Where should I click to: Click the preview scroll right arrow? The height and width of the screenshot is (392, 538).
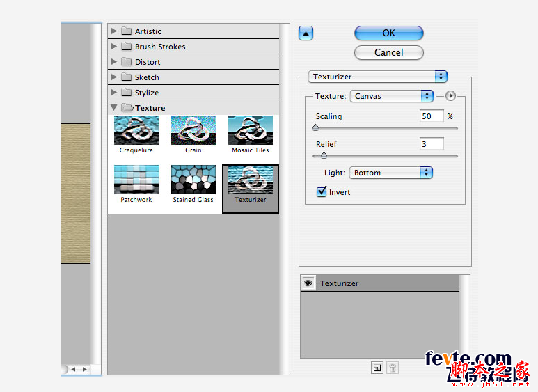tap(84, 369)
